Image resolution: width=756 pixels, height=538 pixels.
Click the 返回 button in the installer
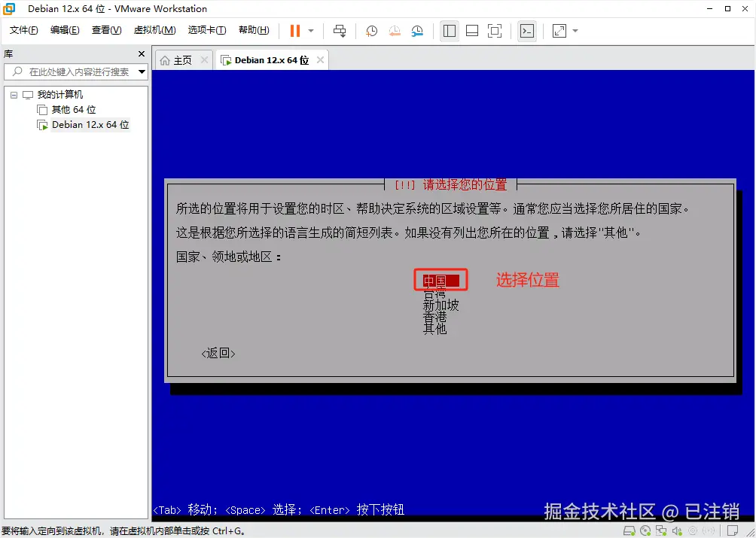click(x=218, y=353)
